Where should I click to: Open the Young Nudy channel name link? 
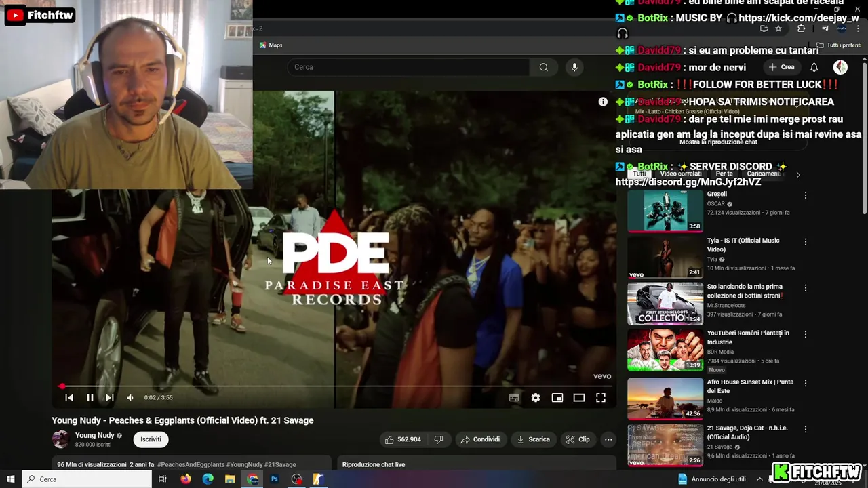[94, 435]
